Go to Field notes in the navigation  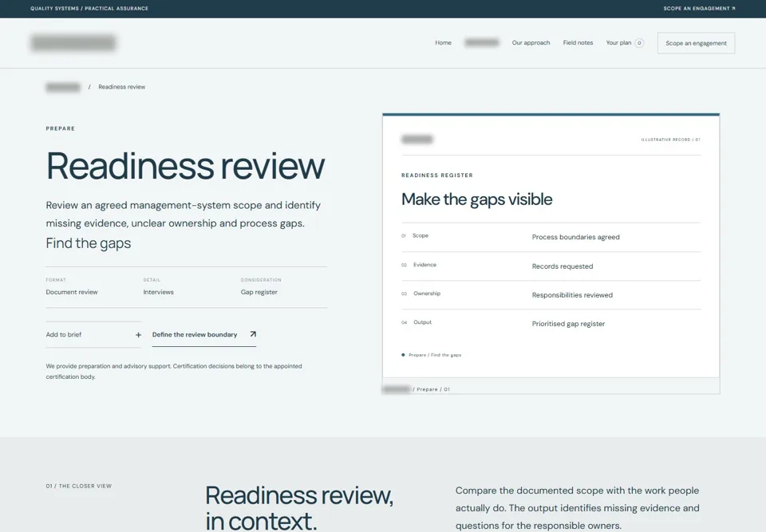(578, 43)
